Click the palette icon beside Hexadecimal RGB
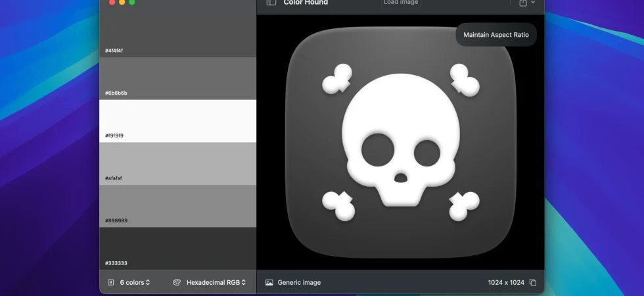 tap(177, 282)
